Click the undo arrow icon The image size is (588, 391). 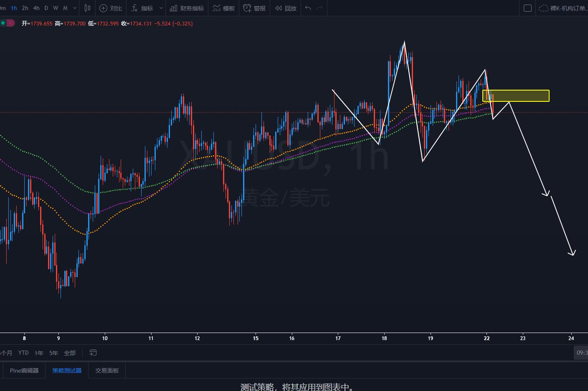308,8
